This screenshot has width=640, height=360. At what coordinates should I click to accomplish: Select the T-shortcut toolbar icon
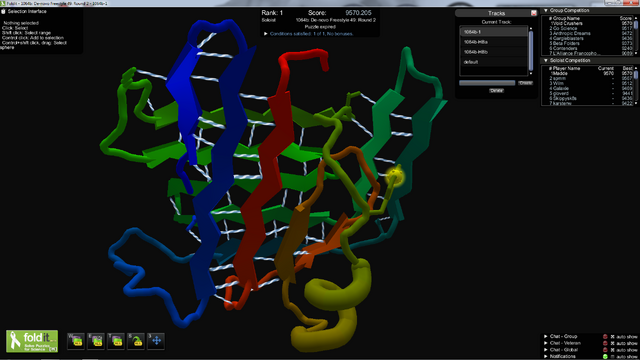[x=116, y=341]
